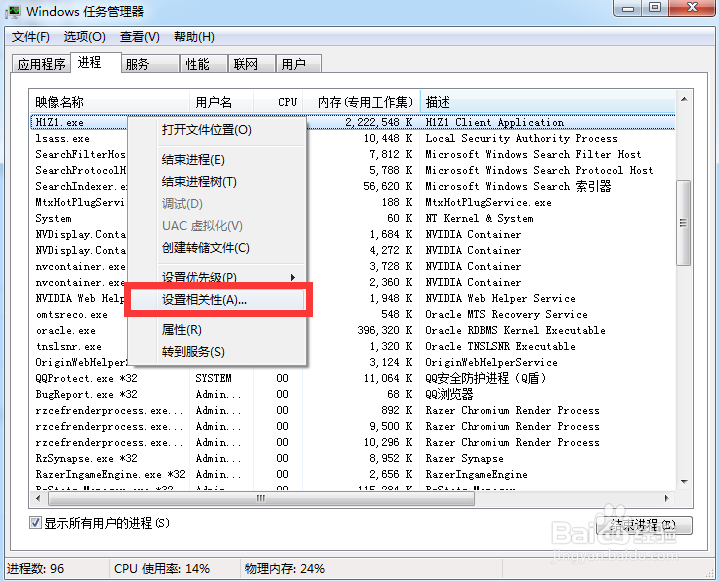This screenshot has height=581, width=719.
Task: Click Local Security Authority Process description
Action: pyautogui.click(x=521, y=138)
